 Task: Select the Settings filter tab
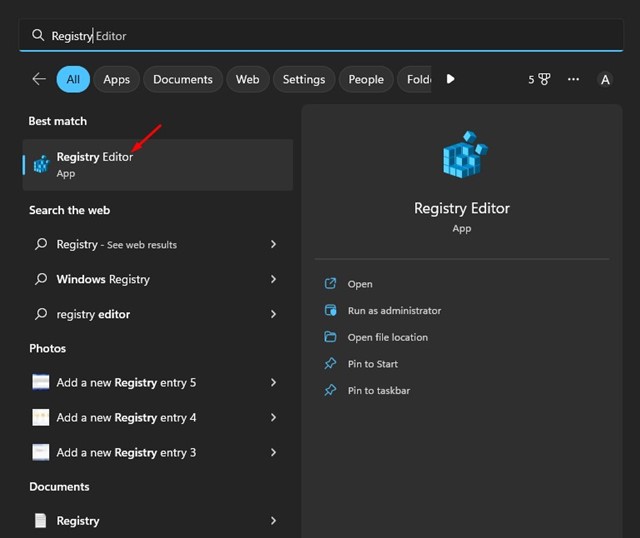304,79
